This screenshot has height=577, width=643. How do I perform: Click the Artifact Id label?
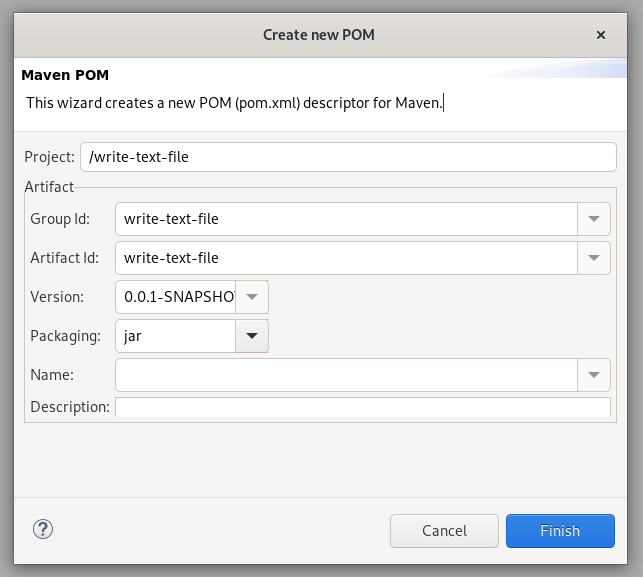coord(64,258)
